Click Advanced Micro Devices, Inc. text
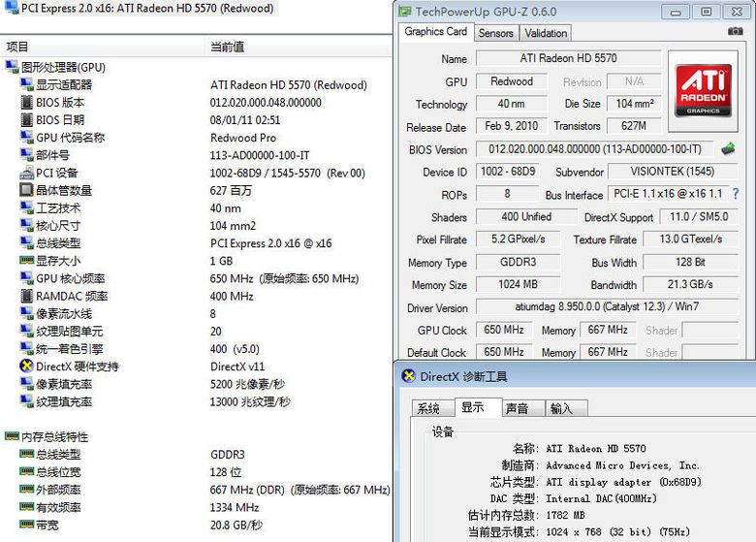The width and height of the screenshot is (756, 542). tap(622, 465)
